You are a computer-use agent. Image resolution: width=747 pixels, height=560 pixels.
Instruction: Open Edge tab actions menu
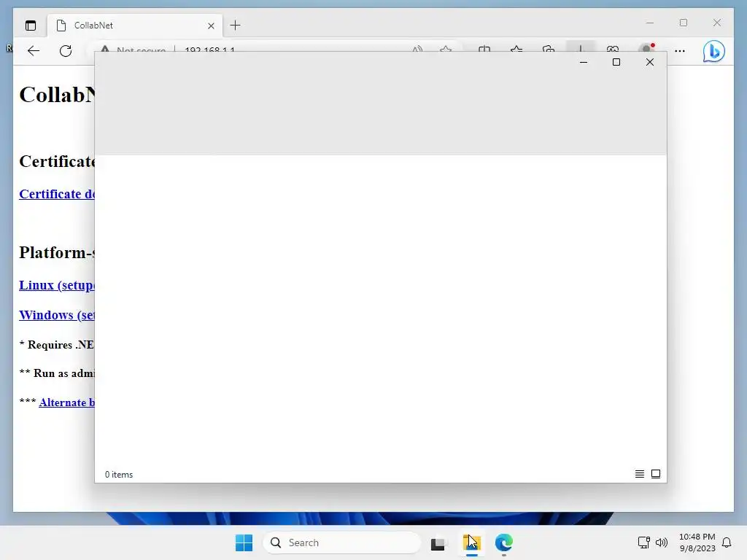click(x=31, y=26)
